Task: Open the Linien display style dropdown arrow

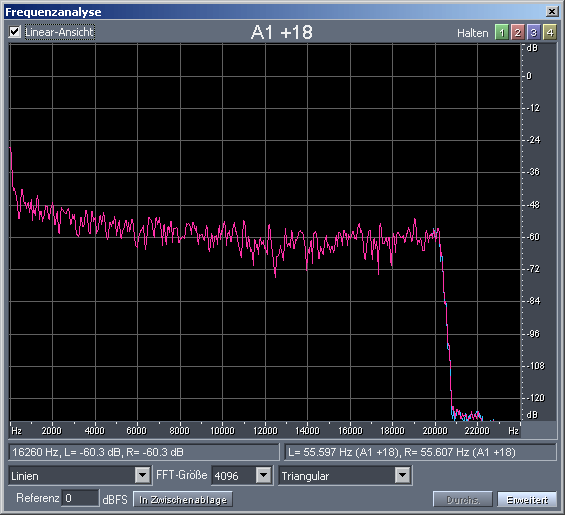Action: click(x=143, y=475)
